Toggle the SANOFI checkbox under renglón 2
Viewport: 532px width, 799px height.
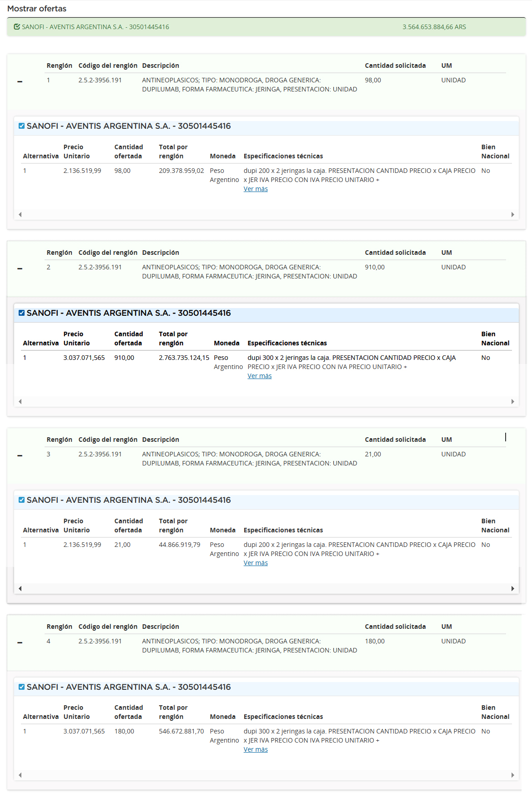[21, 313]
